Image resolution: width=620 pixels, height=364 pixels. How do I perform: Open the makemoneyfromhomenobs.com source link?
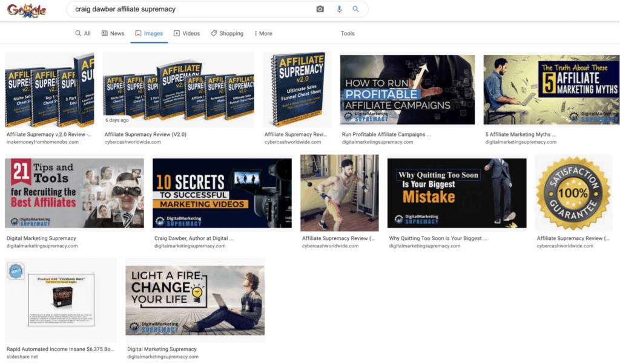(x=42, y=142)
